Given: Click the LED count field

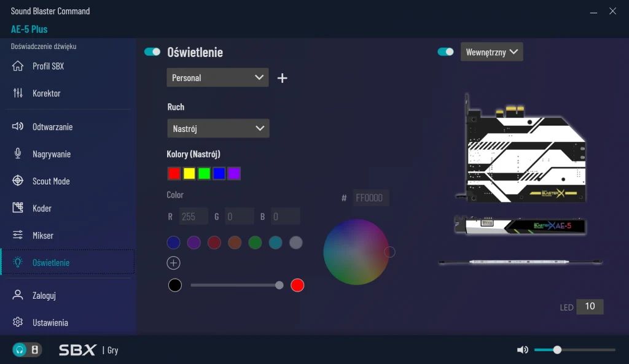Looking at the screenshot, I should 590,307.
